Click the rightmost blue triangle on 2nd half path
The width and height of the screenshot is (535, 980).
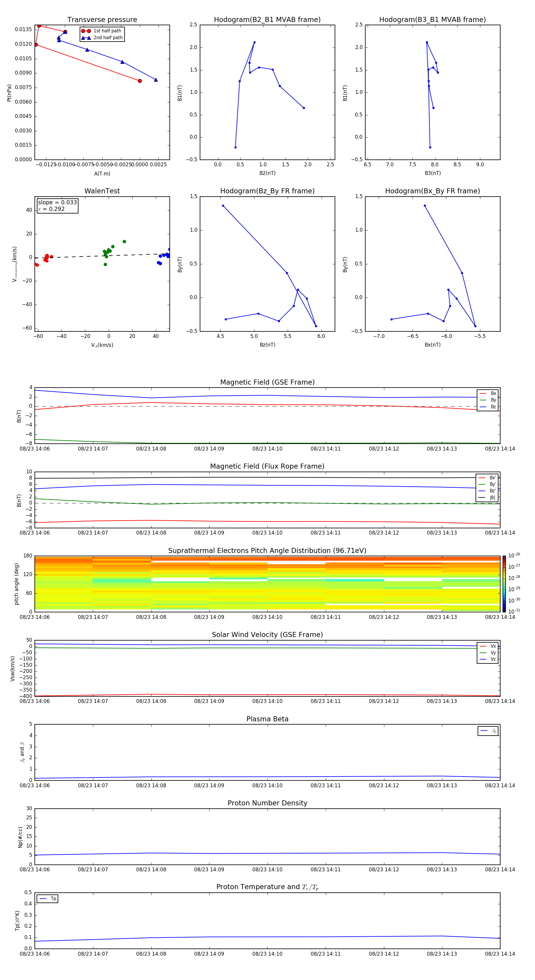156,80
